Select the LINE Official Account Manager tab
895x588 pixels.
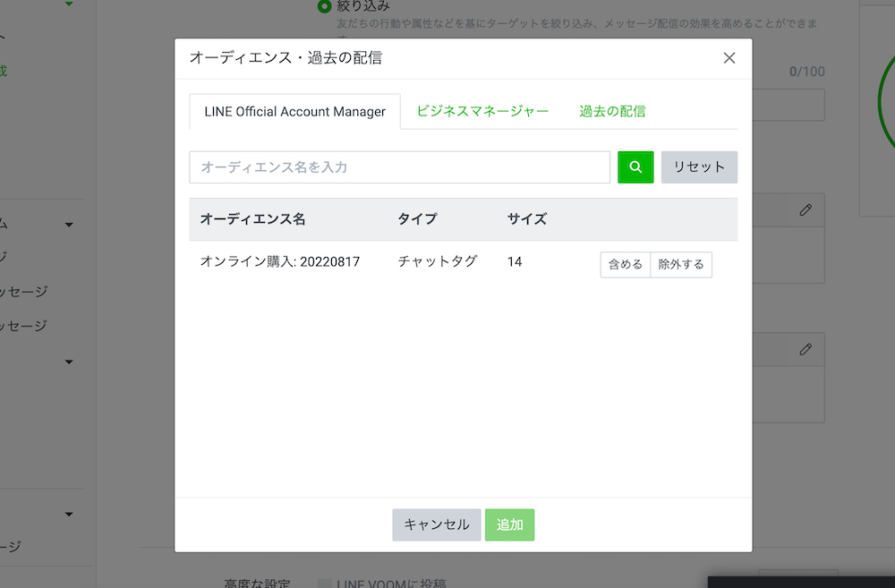(294, 111)
